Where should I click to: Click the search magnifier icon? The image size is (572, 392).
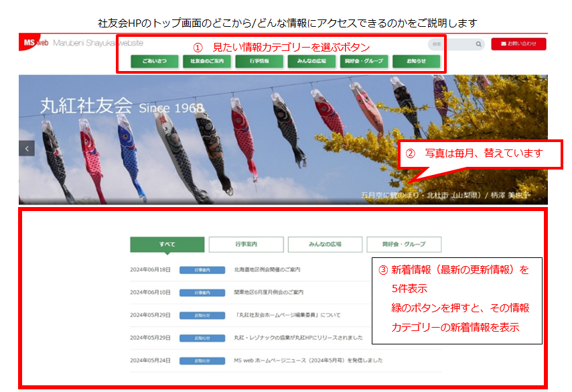478,44
